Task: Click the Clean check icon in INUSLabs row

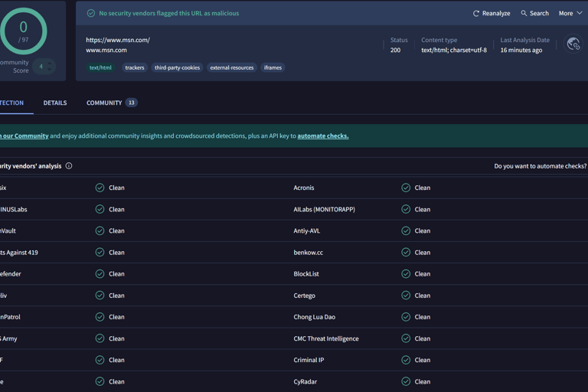Action: point(100,209)
